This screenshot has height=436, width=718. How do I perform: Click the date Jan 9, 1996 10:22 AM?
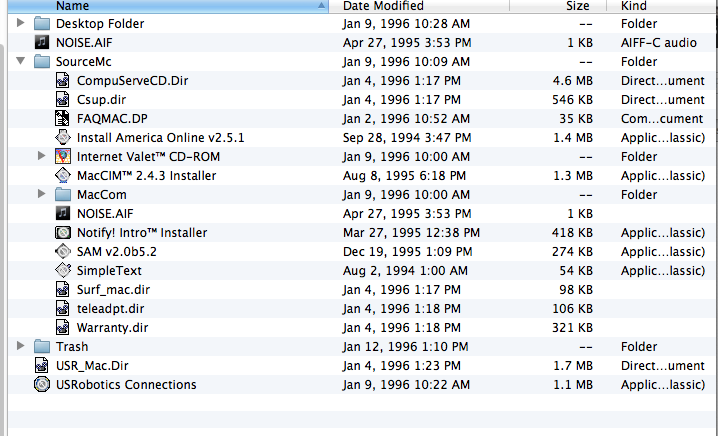point(406,385)
